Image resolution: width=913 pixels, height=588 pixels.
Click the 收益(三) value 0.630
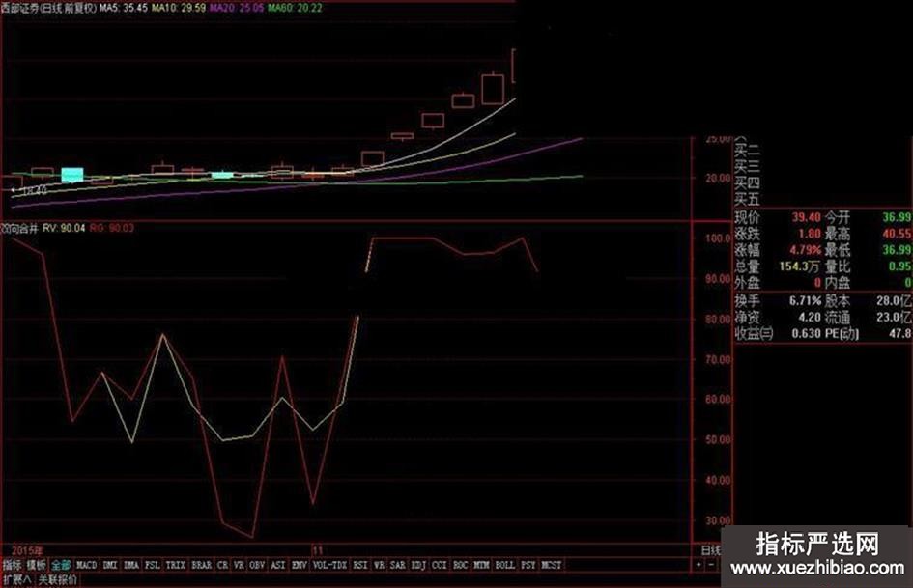click(x=806, y=334)
